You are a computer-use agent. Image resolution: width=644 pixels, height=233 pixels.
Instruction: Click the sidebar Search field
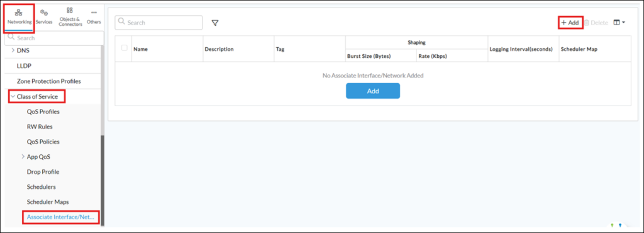54,38
